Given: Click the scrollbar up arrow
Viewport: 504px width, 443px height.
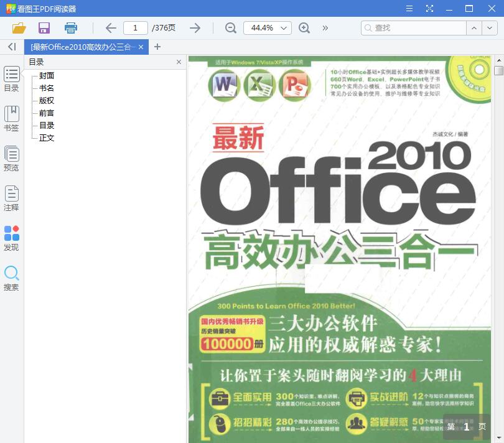Looking at the screenshot, I should click(498, 60).
